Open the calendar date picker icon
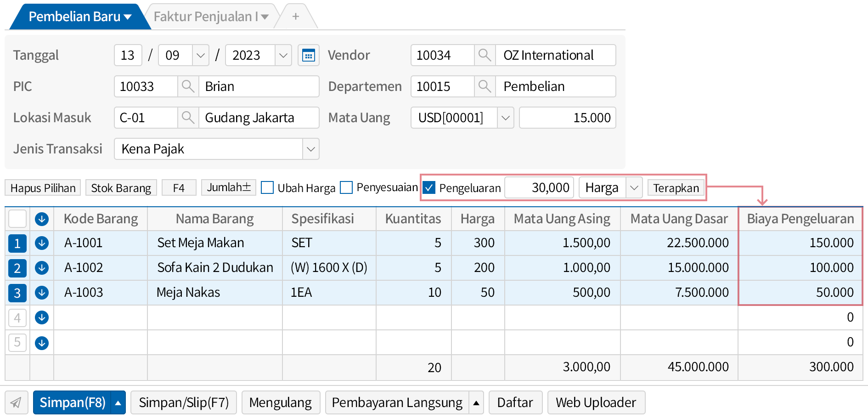 (x=308, y=56)
